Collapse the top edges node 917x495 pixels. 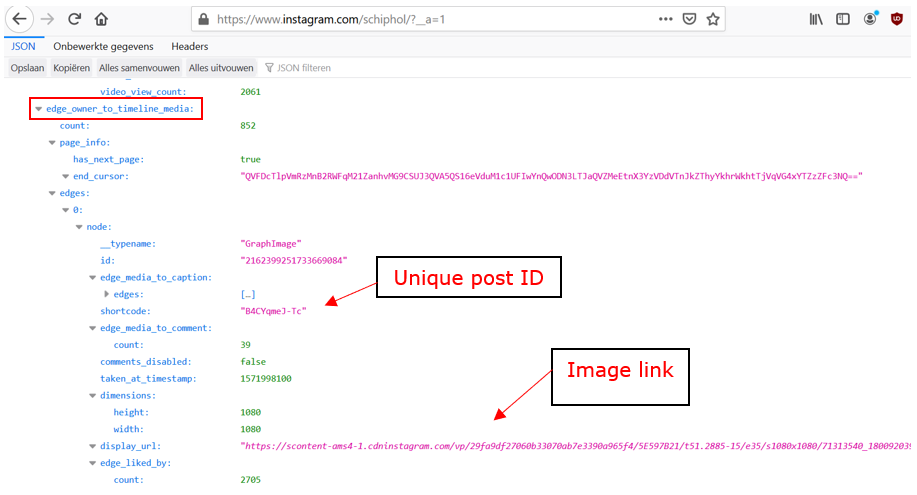pyautogui.click(x=52, y=193)
